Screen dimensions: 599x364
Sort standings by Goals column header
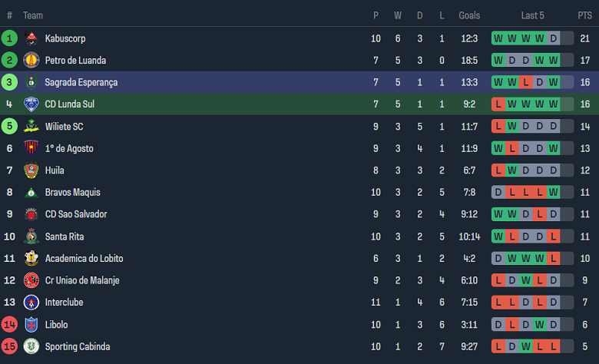pyautogui.click(x=469, y=15)
